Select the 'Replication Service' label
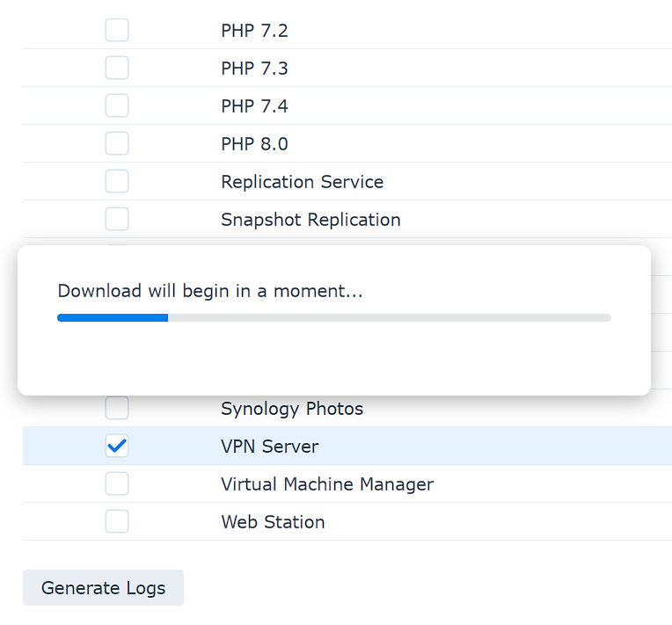The height and width of the screenshot is (625, 672). (303, 182)
